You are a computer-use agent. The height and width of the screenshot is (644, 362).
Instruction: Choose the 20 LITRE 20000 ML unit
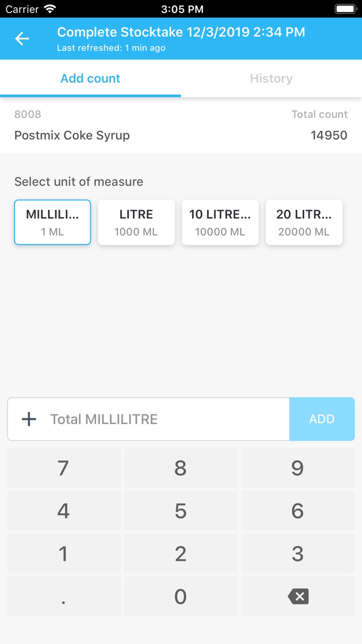tap(304, 222)
